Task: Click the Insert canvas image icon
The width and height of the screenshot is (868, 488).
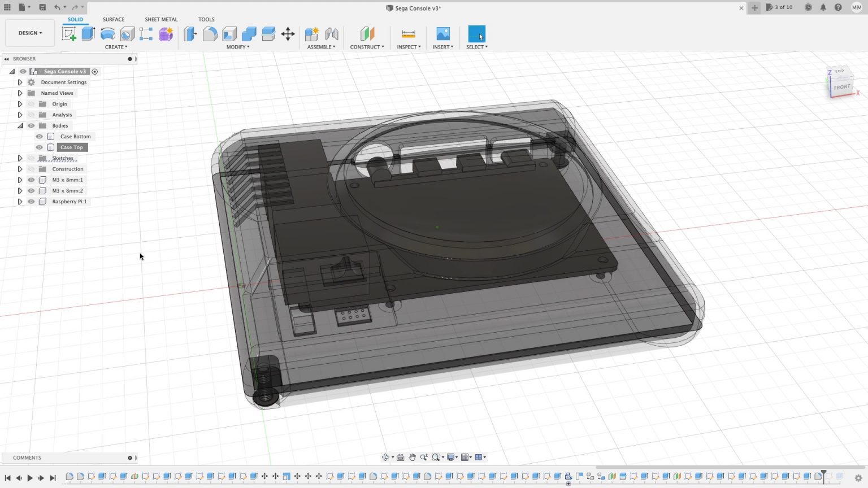Action: pyautogui.click(x=443, y=34)
